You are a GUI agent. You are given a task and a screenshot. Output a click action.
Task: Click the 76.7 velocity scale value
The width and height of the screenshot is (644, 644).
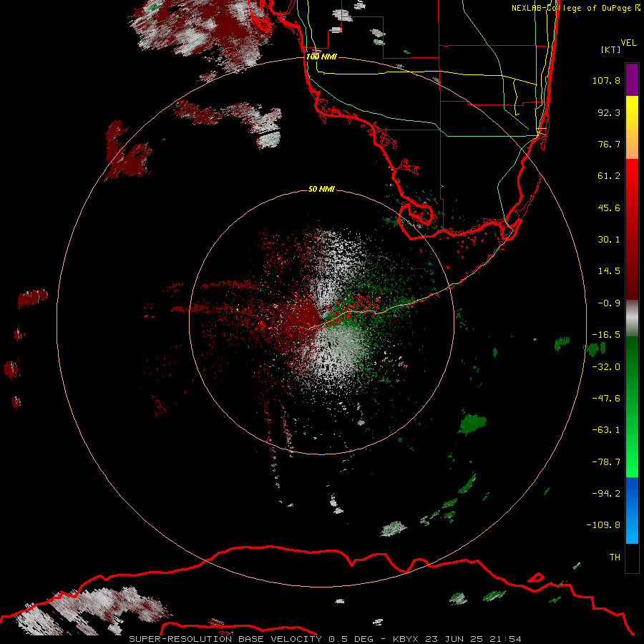[x=609, y=144]
